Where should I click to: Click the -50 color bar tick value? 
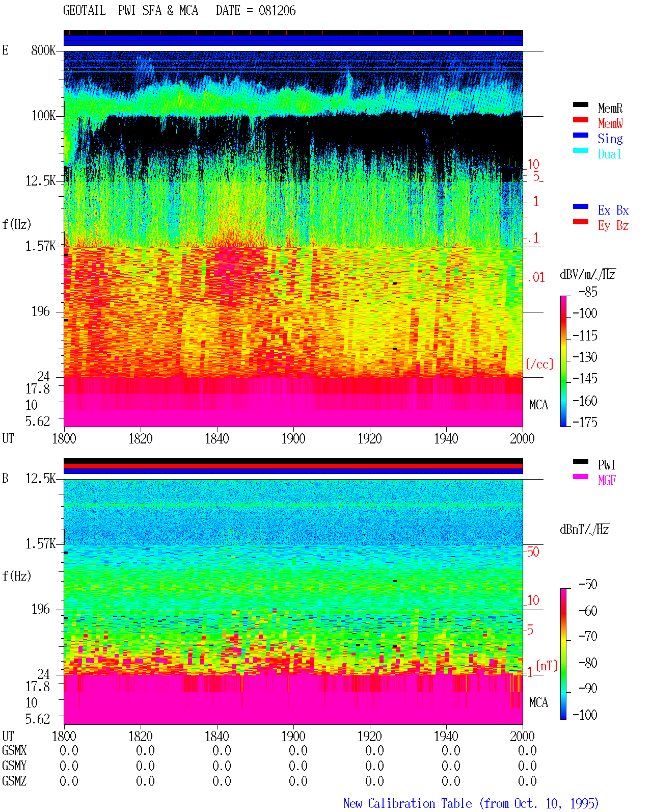pos(588,585)
